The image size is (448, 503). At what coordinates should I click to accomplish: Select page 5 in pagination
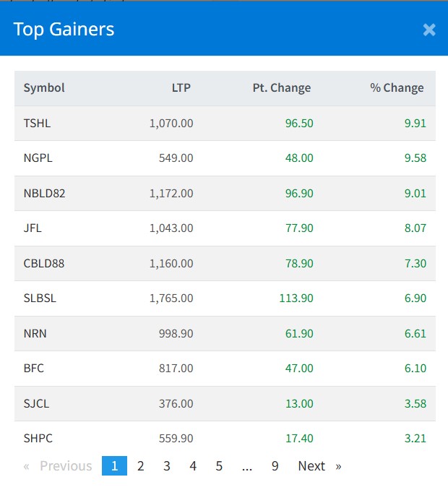pyautogui.click(x=219, y=466)
